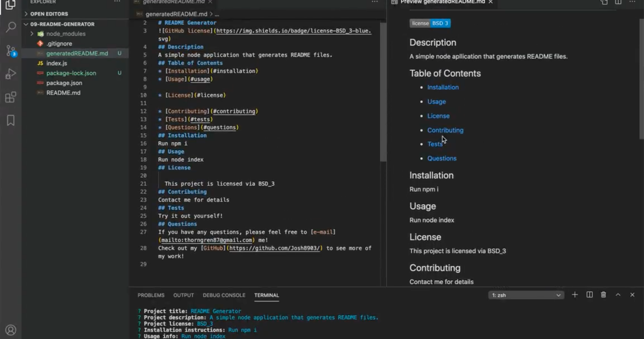Image resolution: width=644 pixels, height=339 pixels.
Task: Select the Terminal tab
Action: coord(267,295)
